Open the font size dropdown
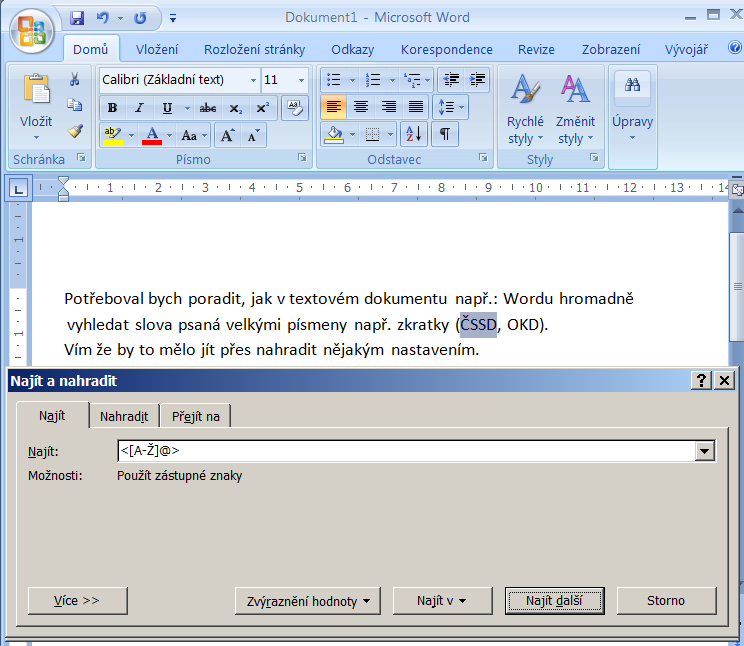744x646 pixels. coord(301,80)
